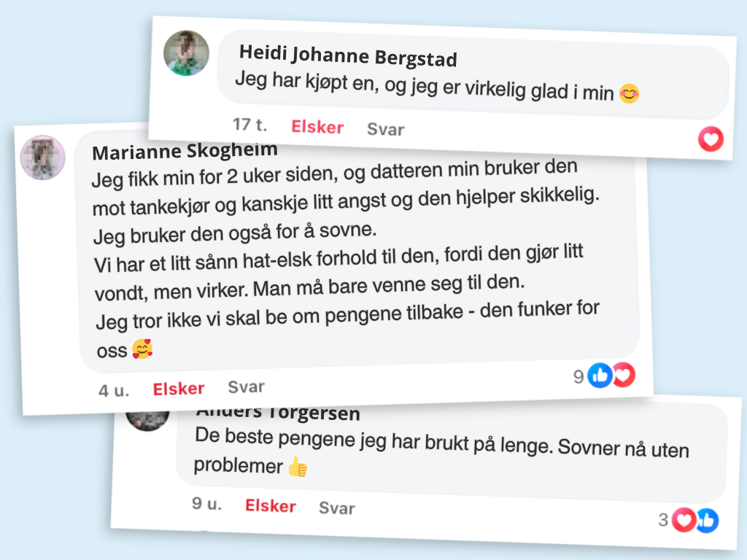Click Svar under Heidi's comment

point(385,130)
